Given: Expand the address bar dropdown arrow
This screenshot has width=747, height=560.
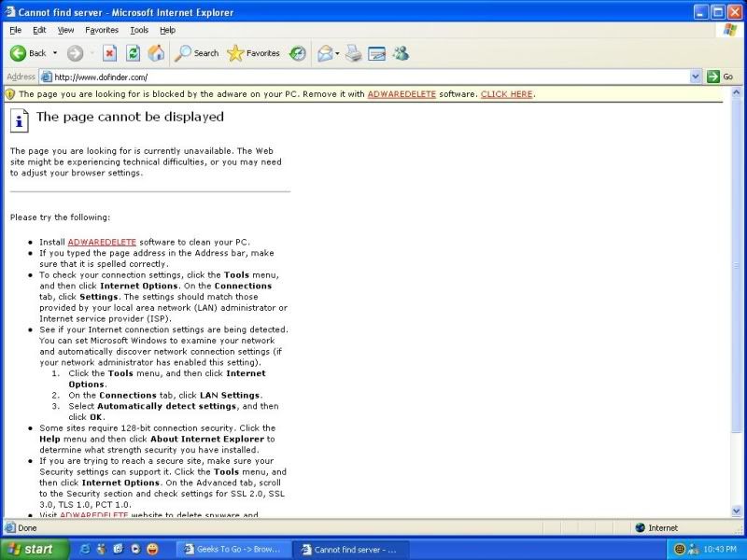Looking at the screenshot, I should pyautogui.click(x=695, y=77).
